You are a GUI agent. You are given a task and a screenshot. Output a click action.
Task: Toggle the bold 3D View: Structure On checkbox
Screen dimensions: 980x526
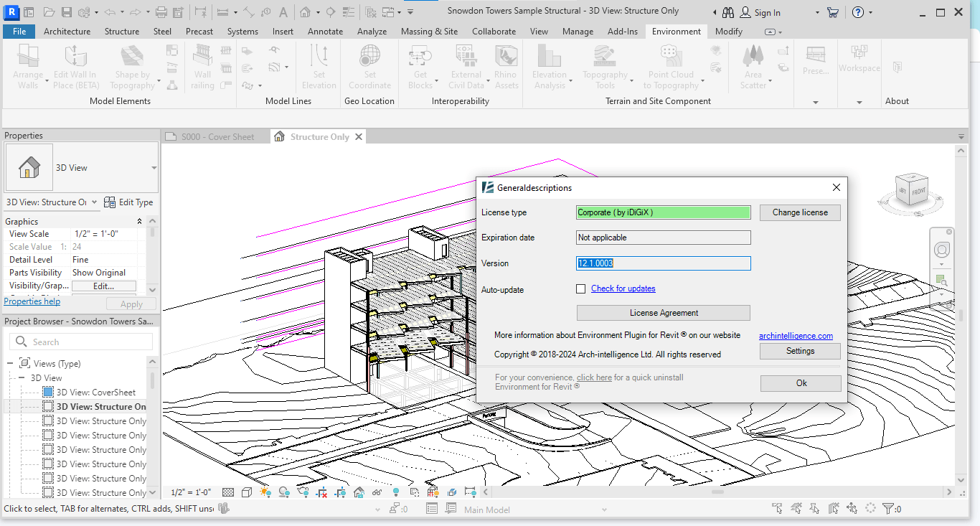point(48,407)
